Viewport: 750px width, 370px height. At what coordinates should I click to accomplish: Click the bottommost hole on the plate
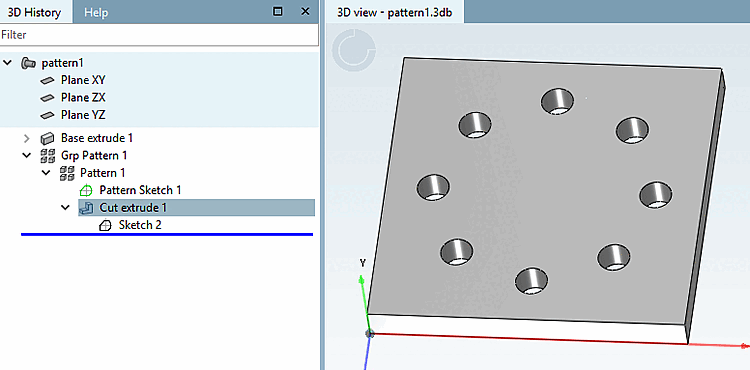coord(531,281)
